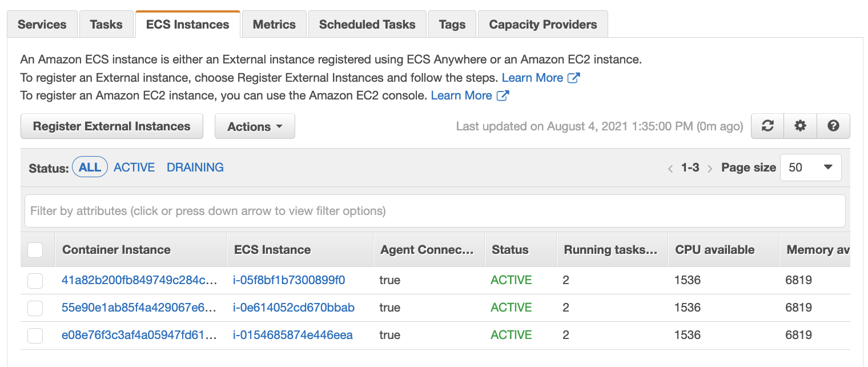
Task: Go to previous page arrow
Action: [670, 168]
